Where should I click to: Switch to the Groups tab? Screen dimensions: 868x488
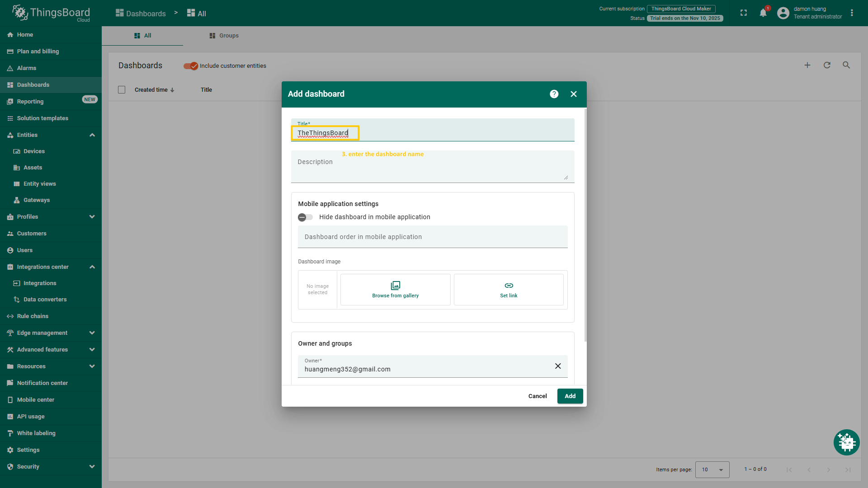click(224, 36)
